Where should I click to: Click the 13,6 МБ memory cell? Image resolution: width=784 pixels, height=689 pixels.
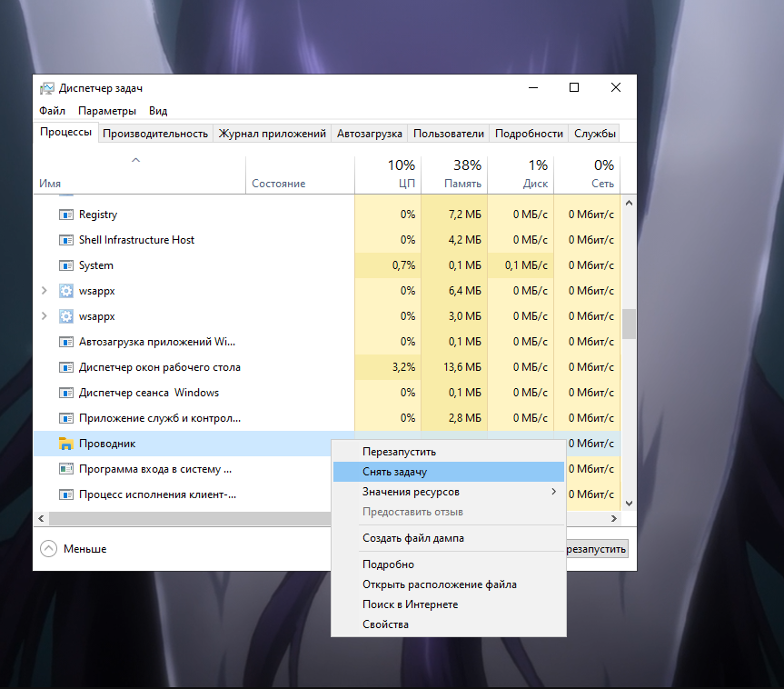[454, 367]
